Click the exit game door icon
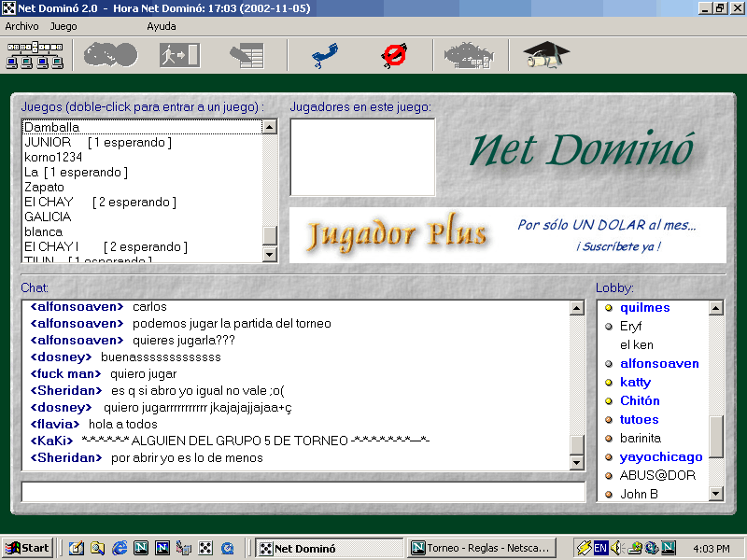The height and width of the screenshot is (560, 747). [x=179, y=56]
